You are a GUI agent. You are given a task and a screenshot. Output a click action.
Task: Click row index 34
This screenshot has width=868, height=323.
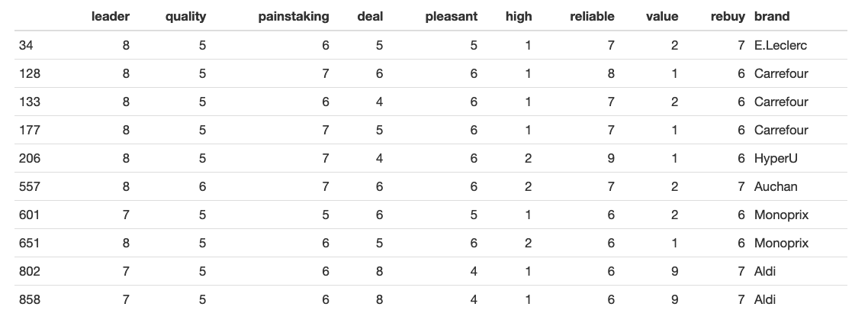[26, 45]
